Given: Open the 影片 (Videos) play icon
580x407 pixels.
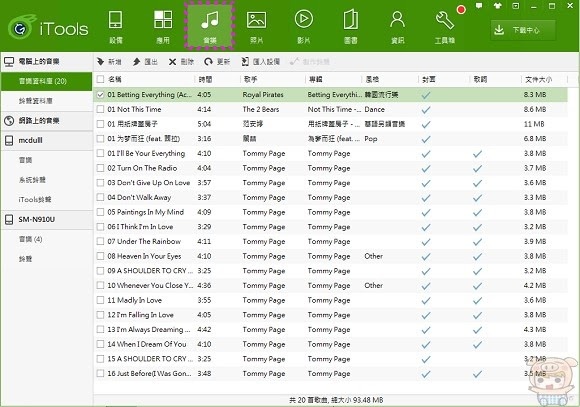Looking at the screenshot, I should point(303,27).
